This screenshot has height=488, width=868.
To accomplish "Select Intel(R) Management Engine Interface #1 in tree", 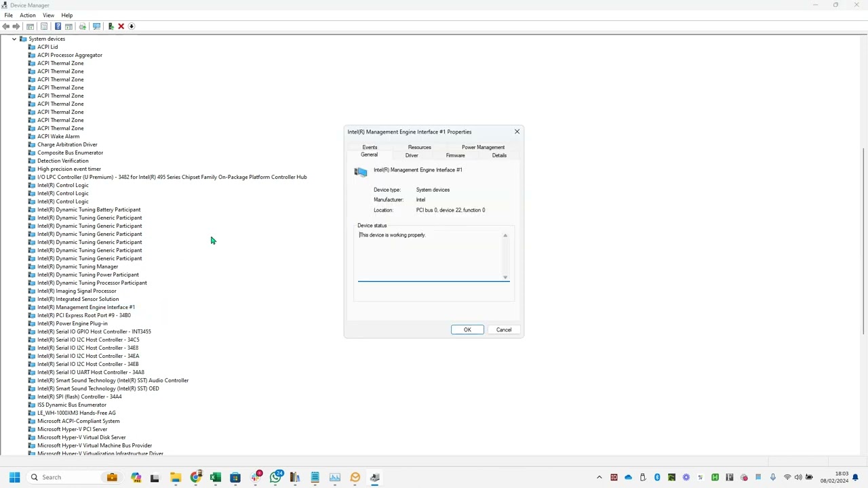I will 86,307.
